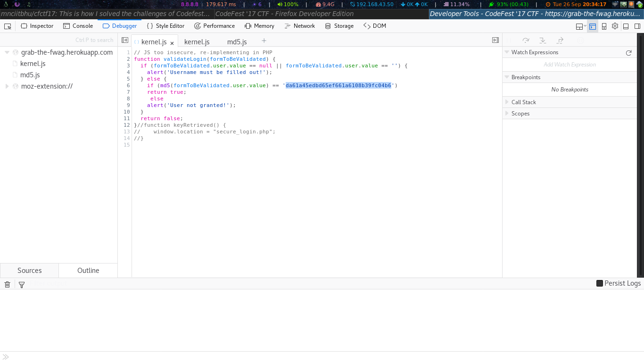Click the 192.168.43.50 network indicator
Screen dimensions: 644x362
point(372,4)
